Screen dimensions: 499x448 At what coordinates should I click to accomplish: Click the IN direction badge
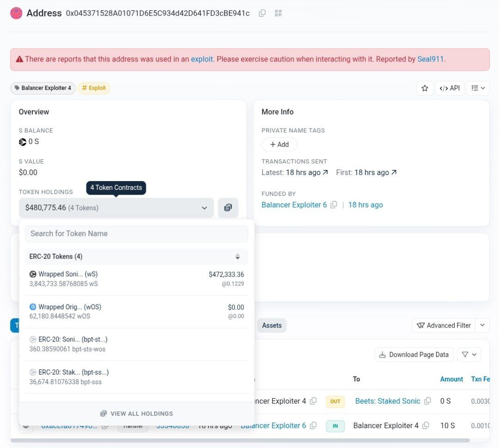pyautogui.click(x=335, y=426)
